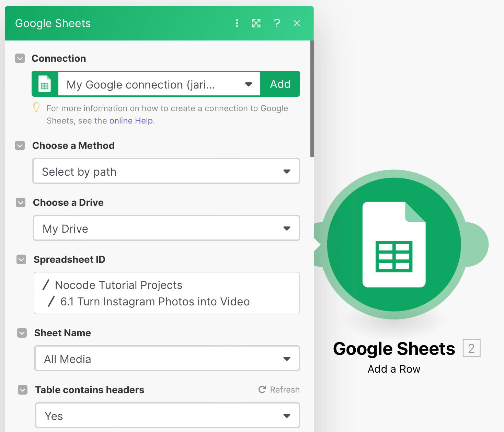Click the lightbulb tip icon

(x=36, y=107)
